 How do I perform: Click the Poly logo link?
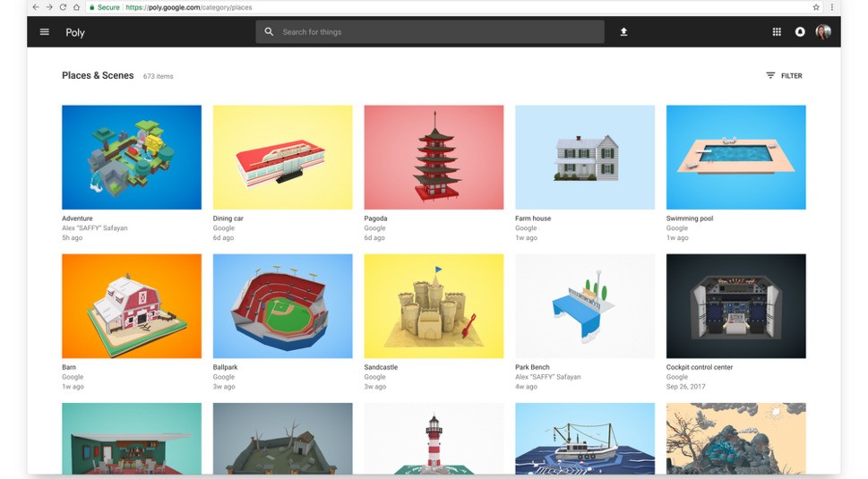(x=75, y=32)
